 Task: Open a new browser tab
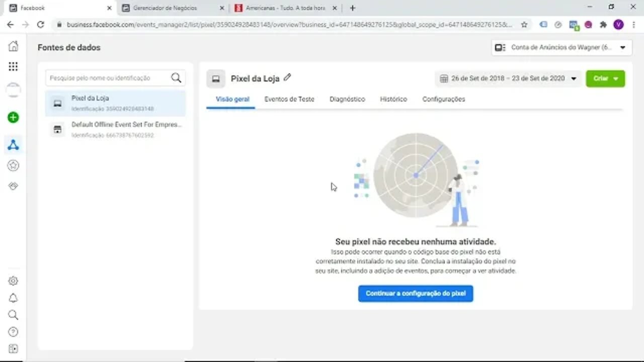[353, 8]
